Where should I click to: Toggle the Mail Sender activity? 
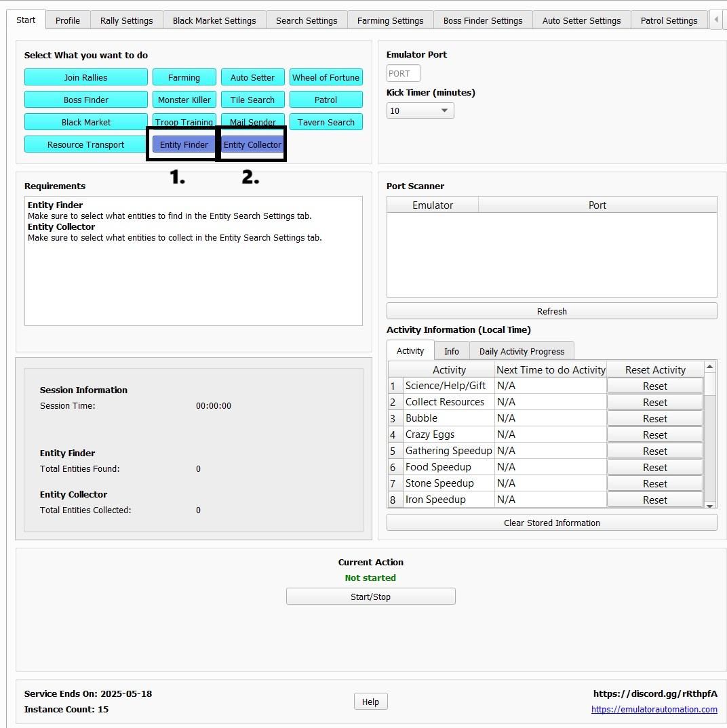pos(253,121)
